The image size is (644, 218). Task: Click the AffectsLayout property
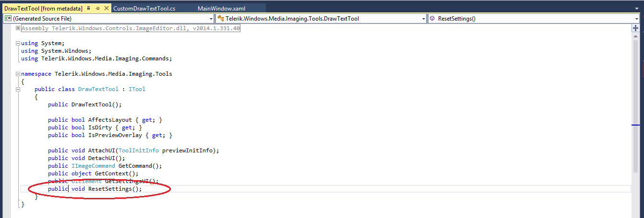pos(110,120)
